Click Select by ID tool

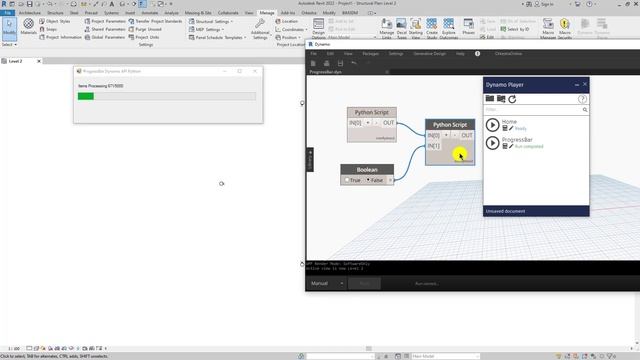click(515, 29)
